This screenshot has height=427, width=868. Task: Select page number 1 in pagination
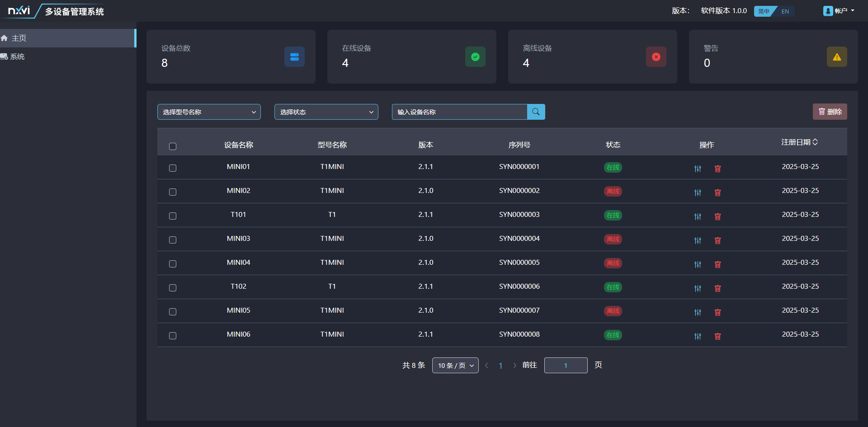coord(500,366)
